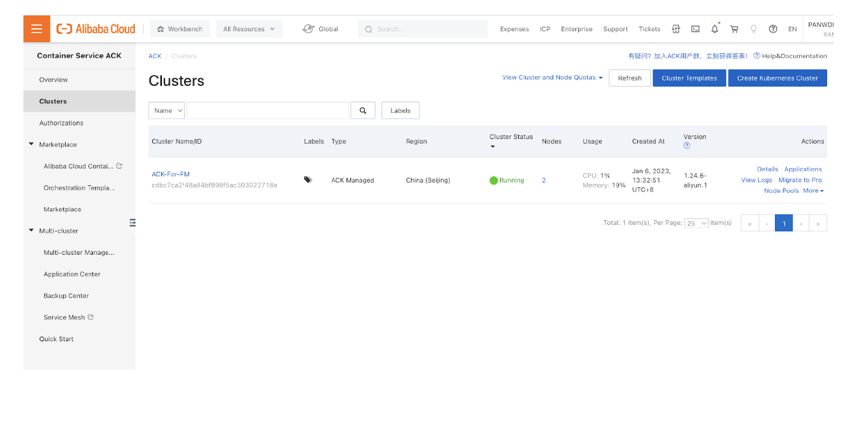
Task: Click the help question mark icon
Action: point(772,29)
